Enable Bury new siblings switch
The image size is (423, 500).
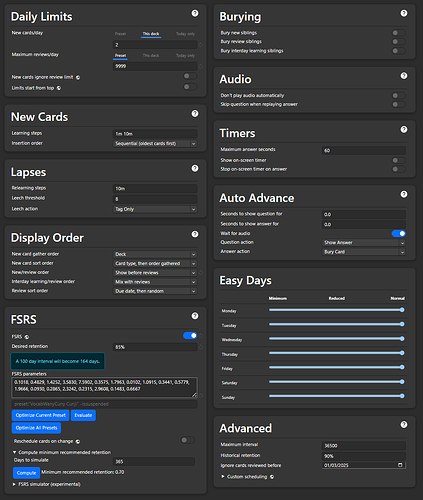pyautogui.click(x=398, y=33)
